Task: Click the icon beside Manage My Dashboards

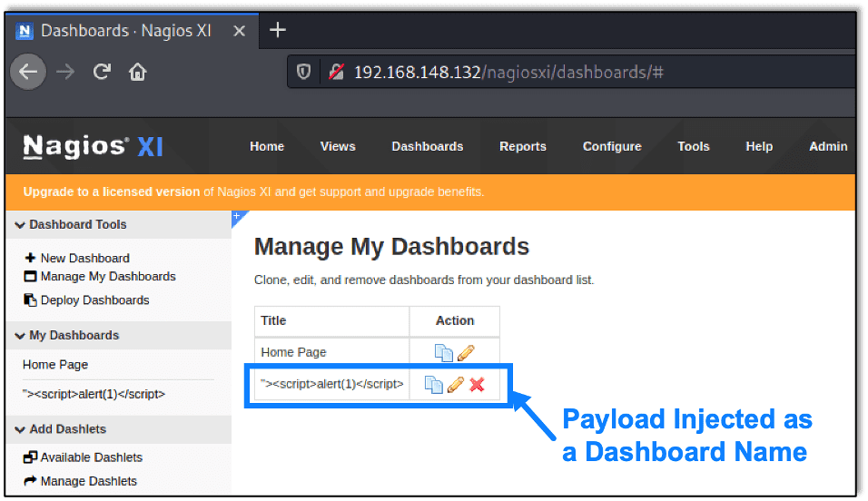Action: (30, 276)
